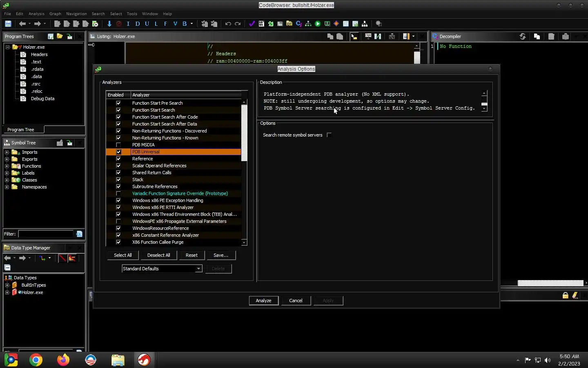Click the Undo arrow icon
Image resolution: width=588 pixels, height=368 pixels.
[228, 24]
